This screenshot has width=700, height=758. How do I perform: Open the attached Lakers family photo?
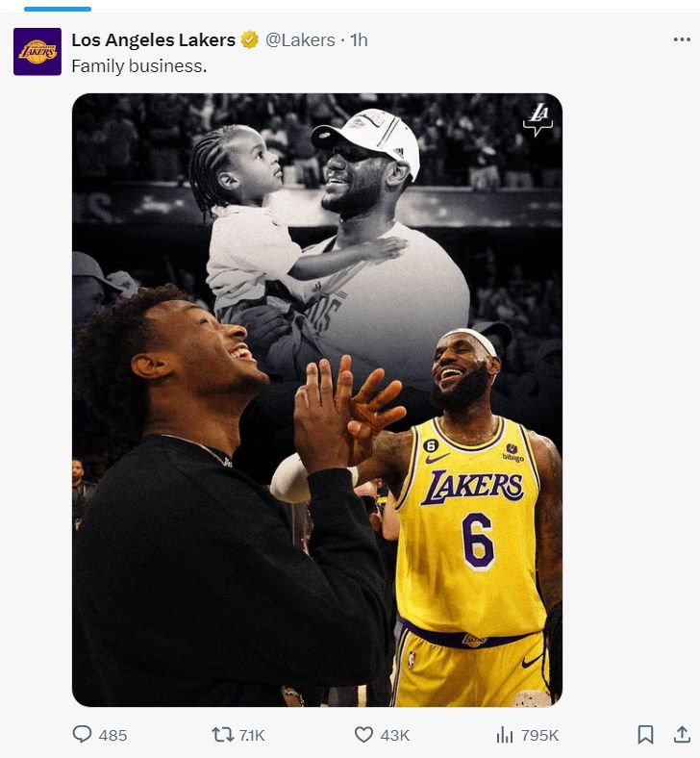tap(317, 399)
